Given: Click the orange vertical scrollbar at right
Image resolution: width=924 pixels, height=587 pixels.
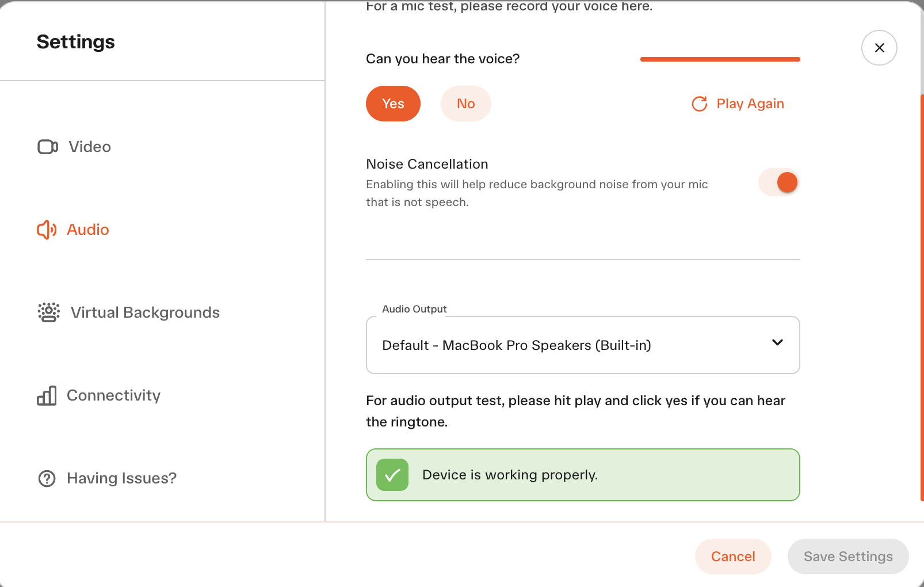Looking at the screenshot, I should point(922,298).
